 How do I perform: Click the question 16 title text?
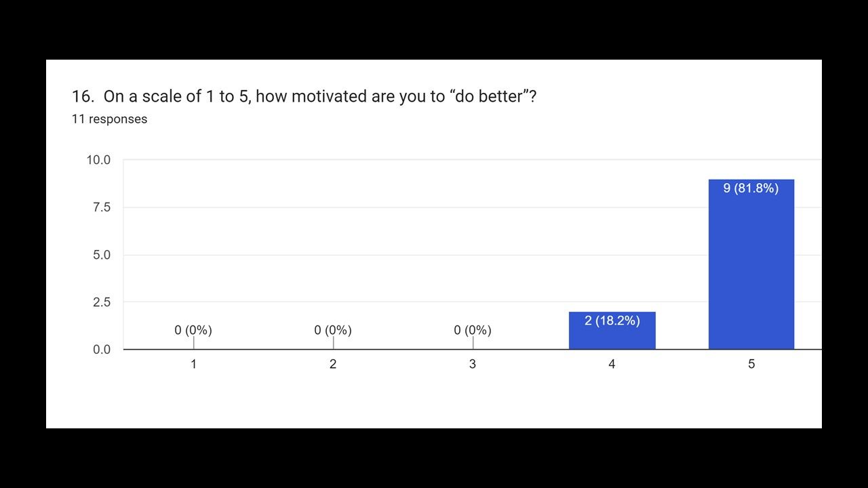coord(304,96)
